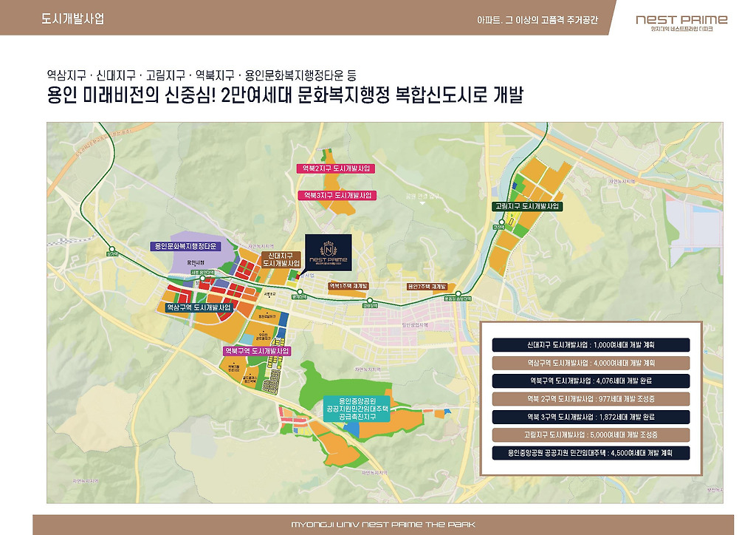This screenshot has width=756, height=535.
Task: Click the 공원 연결 입구 label
Action: [x=422, y=196]
